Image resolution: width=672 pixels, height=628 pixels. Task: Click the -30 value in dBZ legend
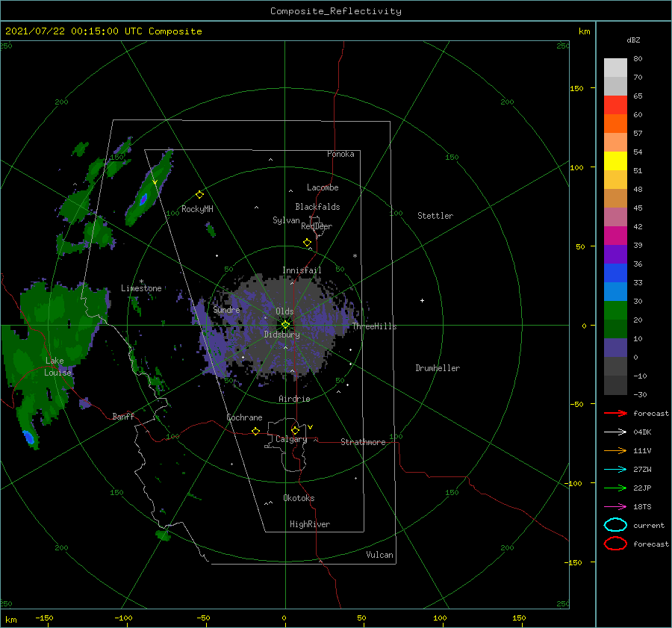coord(640,394)
